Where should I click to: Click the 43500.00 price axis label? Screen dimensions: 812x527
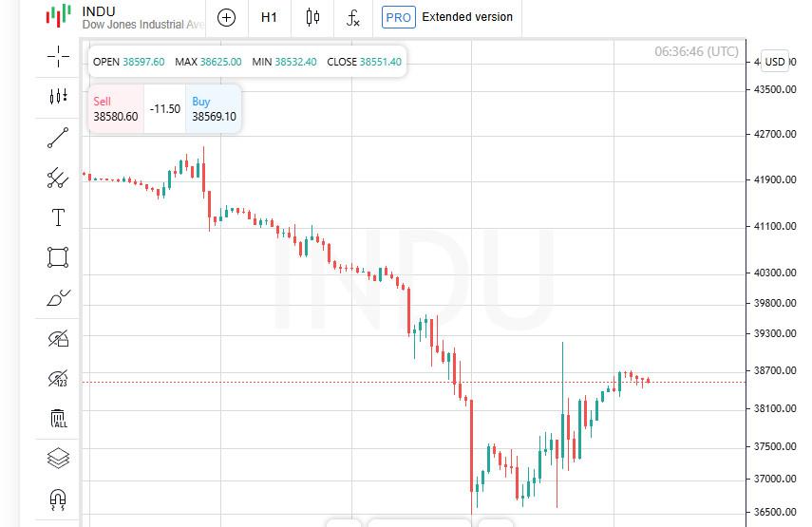775,89
